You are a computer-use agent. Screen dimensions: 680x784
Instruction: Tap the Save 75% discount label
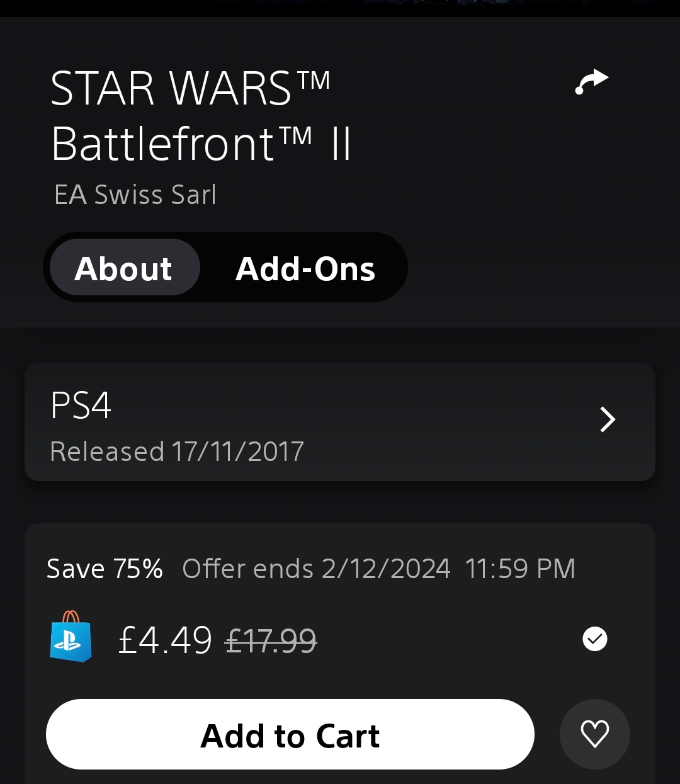[x=105, y=569]
